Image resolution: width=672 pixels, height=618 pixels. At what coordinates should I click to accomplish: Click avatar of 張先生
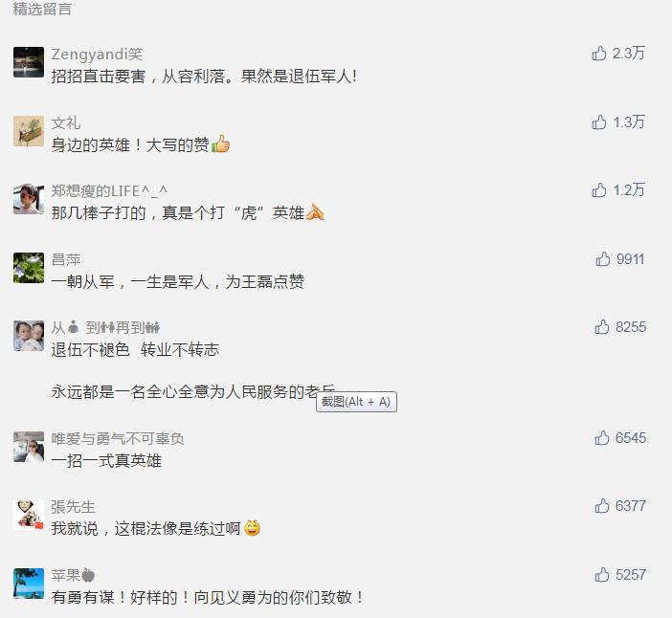pyautogui.click(x=29, y=515)
